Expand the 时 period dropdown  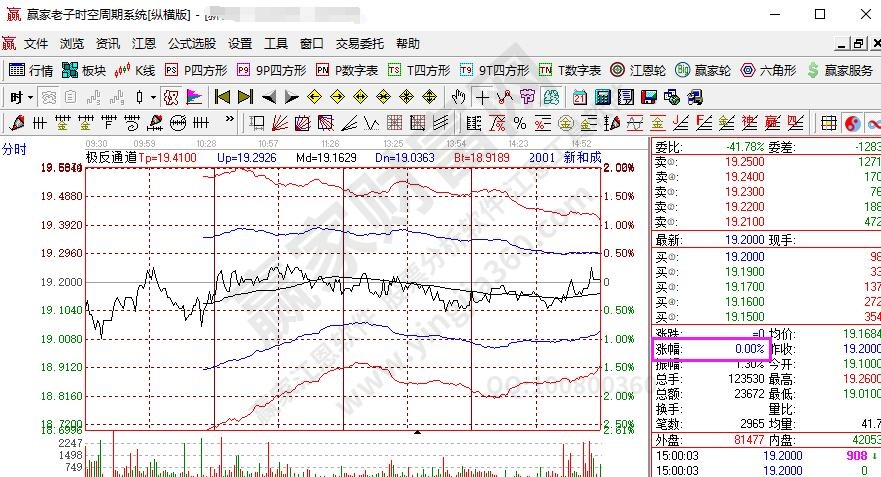(x=20, y=97)
